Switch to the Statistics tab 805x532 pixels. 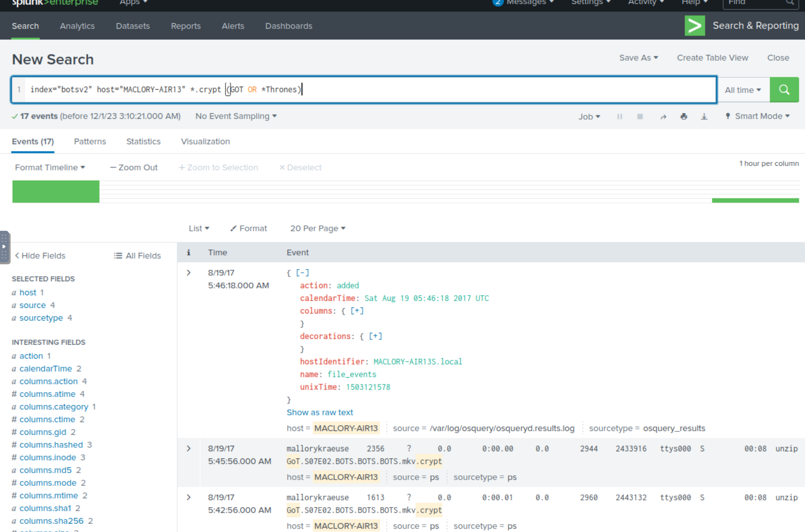(x=143, y=142)
